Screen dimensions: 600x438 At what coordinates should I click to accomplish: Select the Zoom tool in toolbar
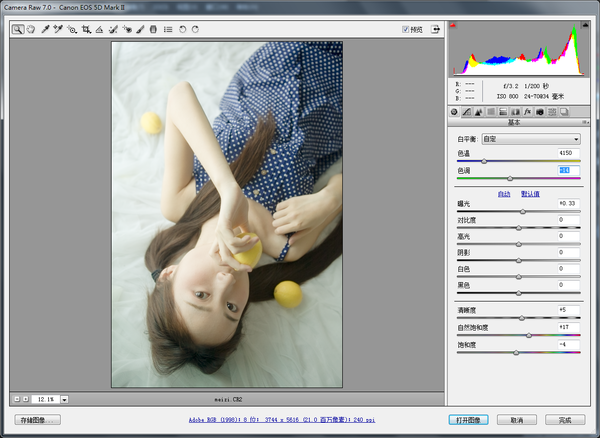(18, 30)
